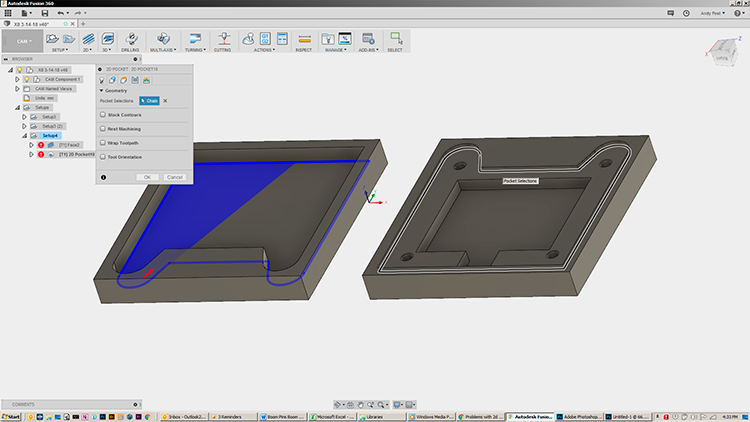Screen dimensions: 750x422
Task: Switch to the Linking tab in 2D Pocket dialog
Action: click(146, 80)
